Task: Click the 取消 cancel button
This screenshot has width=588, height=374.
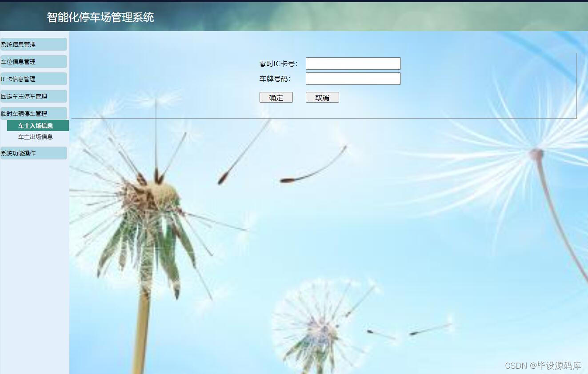Action: (322, 97)
